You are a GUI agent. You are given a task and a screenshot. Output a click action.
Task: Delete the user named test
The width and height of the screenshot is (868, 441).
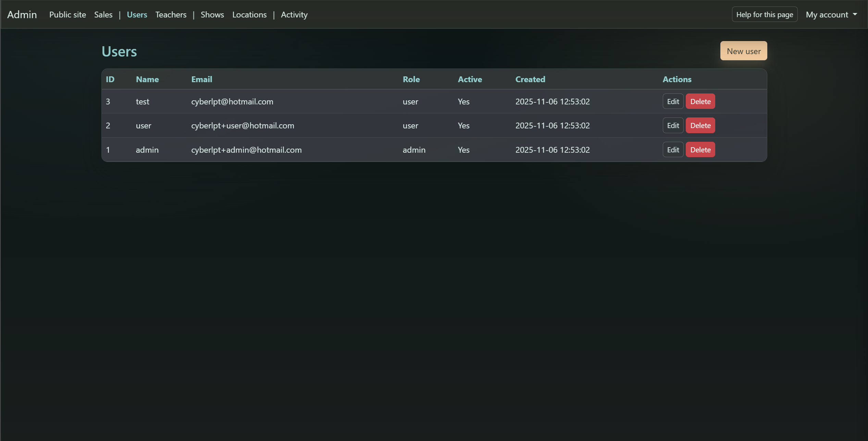(x=700, y=101)
